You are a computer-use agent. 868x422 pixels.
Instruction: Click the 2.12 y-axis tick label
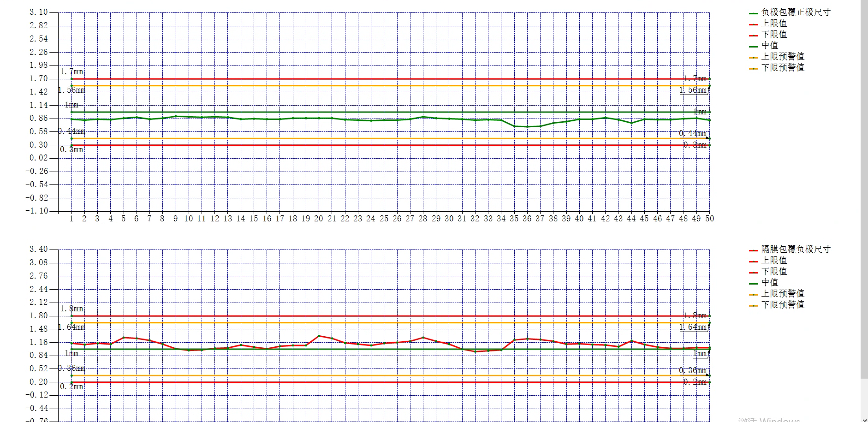(39, 303)
